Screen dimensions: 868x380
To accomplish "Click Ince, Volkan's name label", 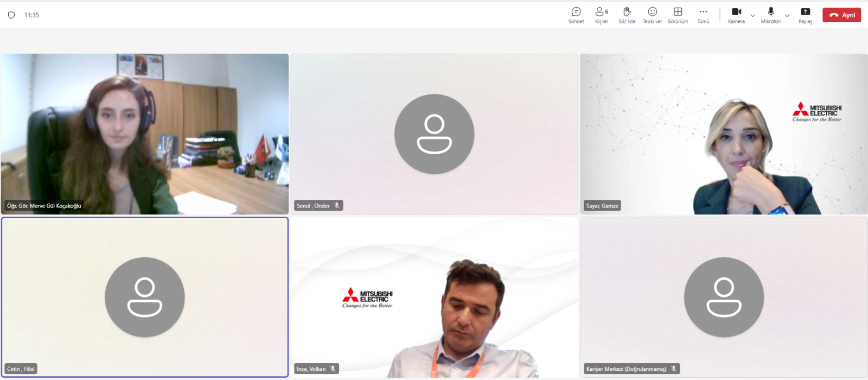I will coord(311,369).
